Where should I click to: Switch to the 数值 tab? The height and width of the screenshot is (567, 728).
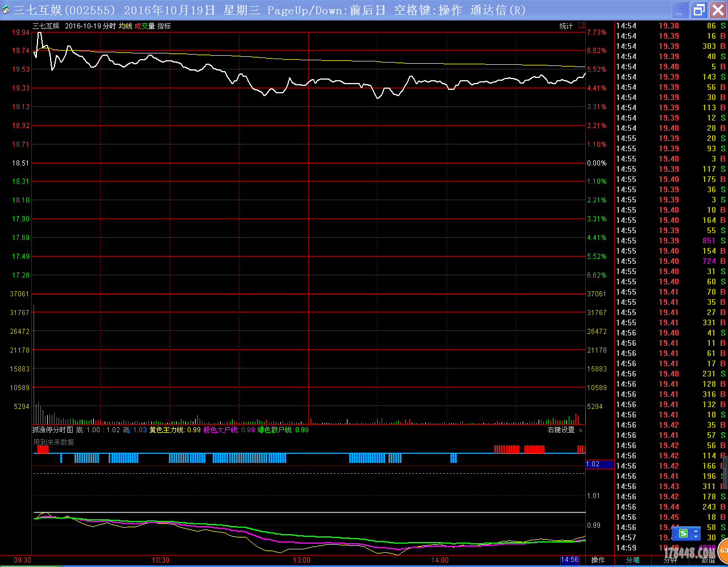point(708,560)
